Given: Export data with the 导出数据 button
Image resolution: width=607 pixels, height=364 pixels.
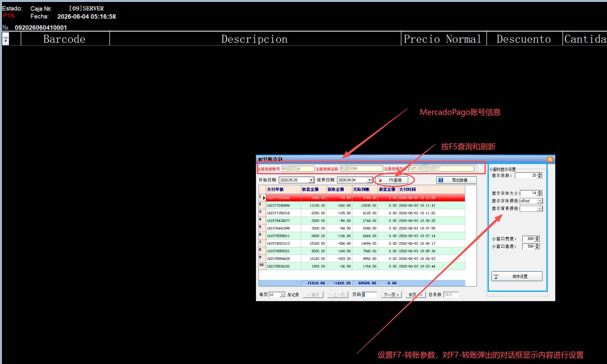Looking at the screenshot, I should click(x=456, y=180).
